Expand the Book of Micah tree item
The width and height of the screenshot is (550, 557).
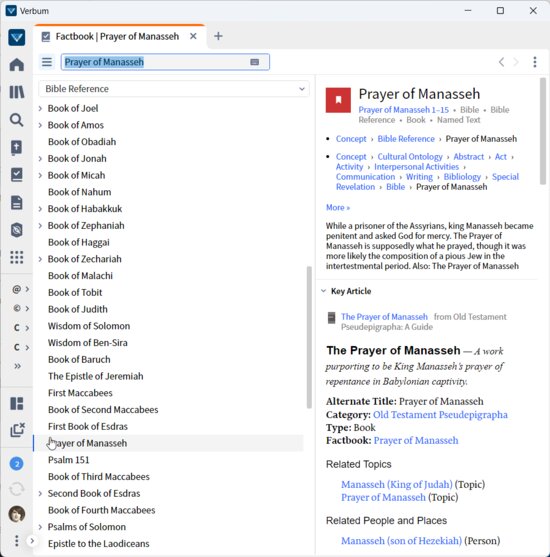40,175
